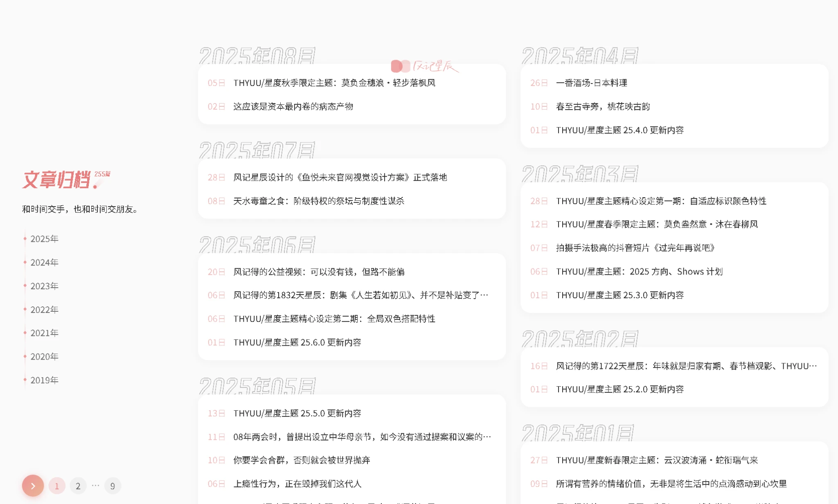Click the next page arrow button
This screenshot has height=504, width=838.
pyautogui.click(x=33, y=486)
